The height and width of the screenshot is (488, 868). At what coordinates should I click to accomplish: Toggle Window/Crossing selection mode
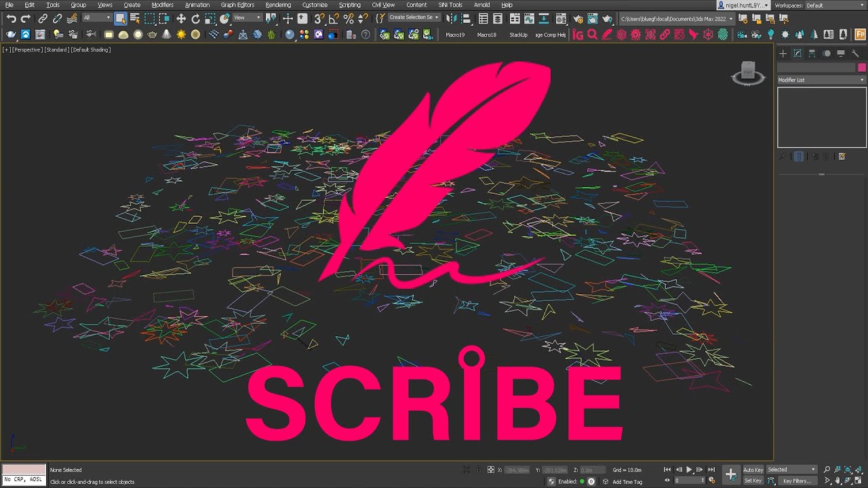[164, 19]
